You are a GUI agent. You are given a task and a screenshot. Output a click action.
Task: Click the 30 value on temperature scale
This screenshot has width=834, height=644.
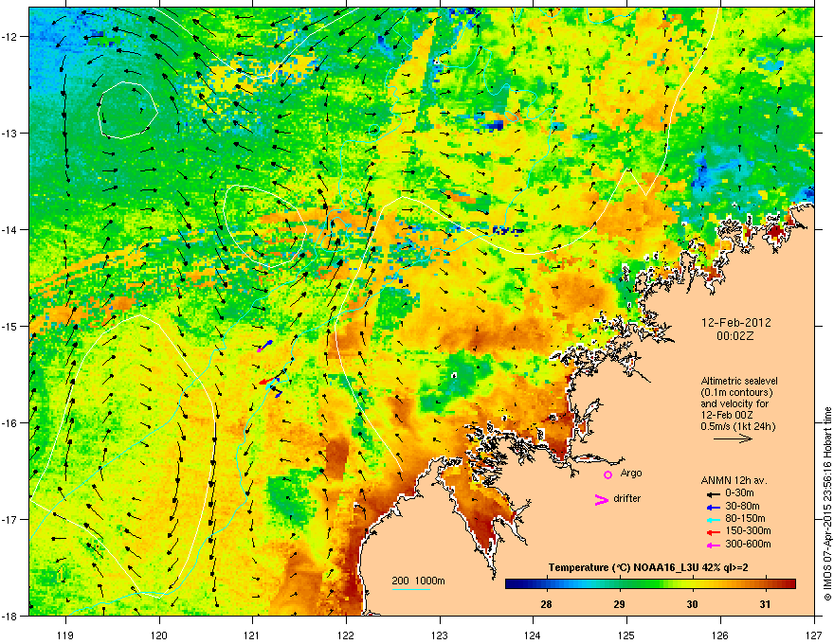pos(692,604)
